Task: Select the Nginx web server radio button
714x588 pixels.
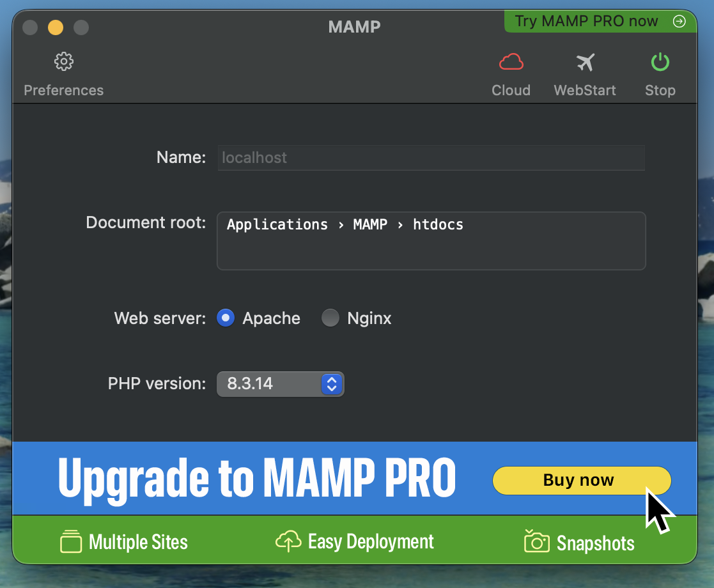Action: click(330, 318)
